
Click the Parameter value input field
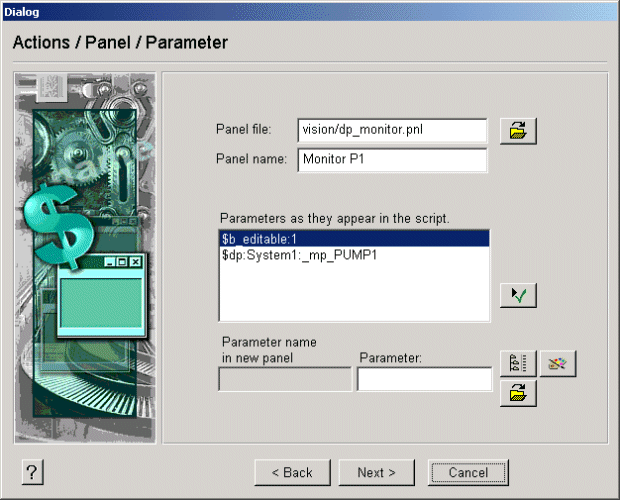point(425,379)
